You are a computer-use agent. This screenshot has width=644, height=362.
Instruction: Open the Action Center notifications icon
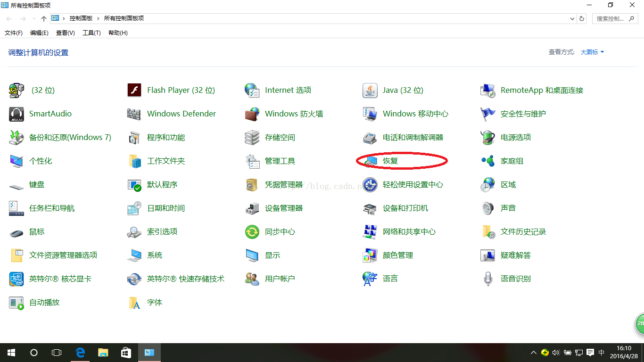coord(590,353)
